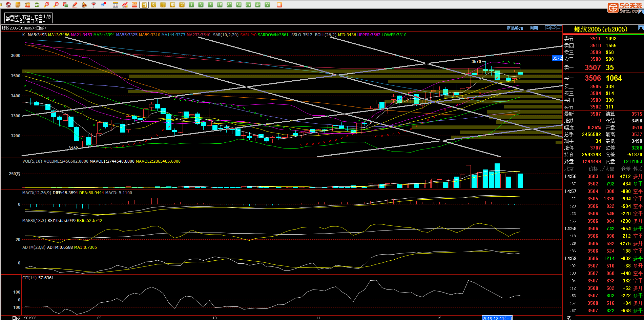Open the home page icon

[x=8, y=5]
